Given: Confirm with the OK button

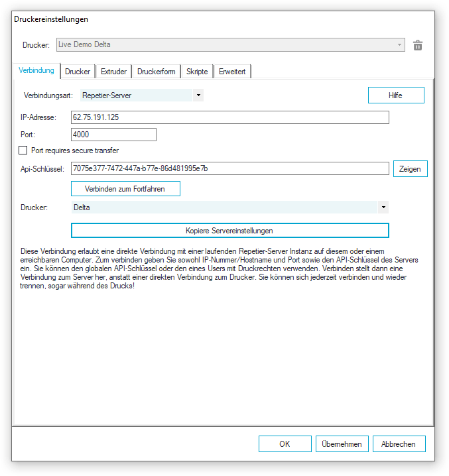Looking at the screenshot, I should click(285, 444).
